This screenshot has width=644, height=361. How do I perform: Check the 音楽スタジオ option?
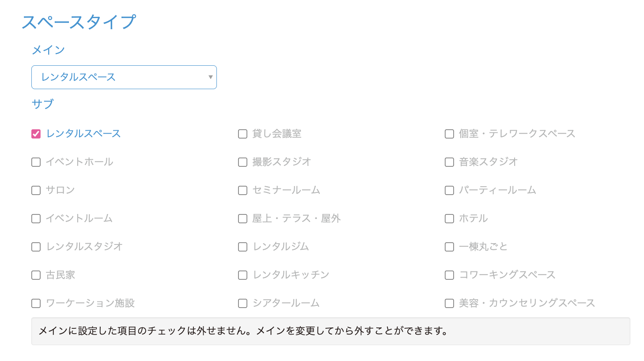coord(449,162)
